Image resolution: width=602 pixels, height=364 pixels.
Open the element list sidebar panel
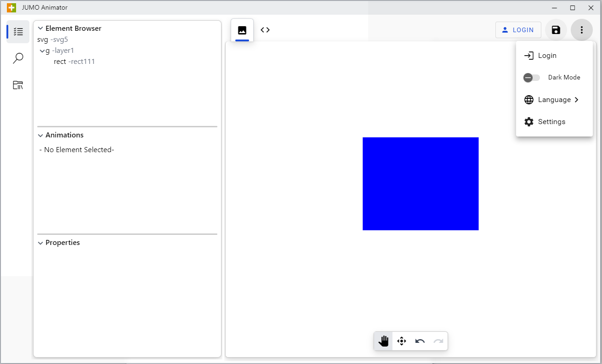click(x=18, y=32)
